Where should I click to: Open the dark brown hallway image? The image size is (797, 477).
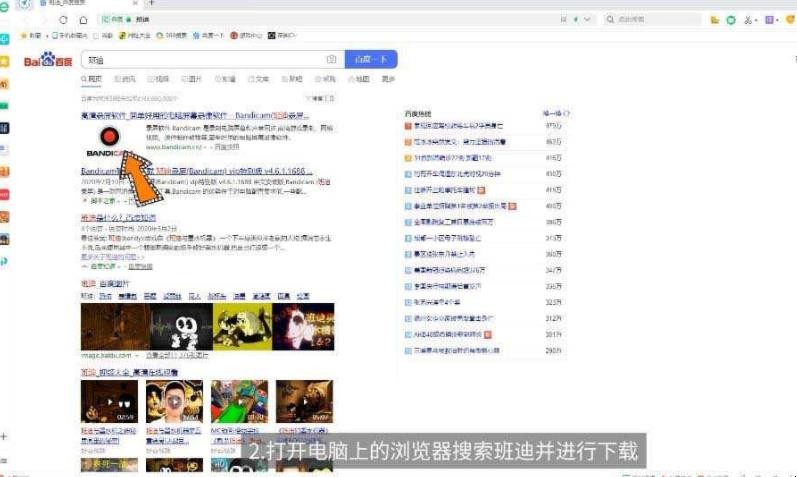coord(115,326)
